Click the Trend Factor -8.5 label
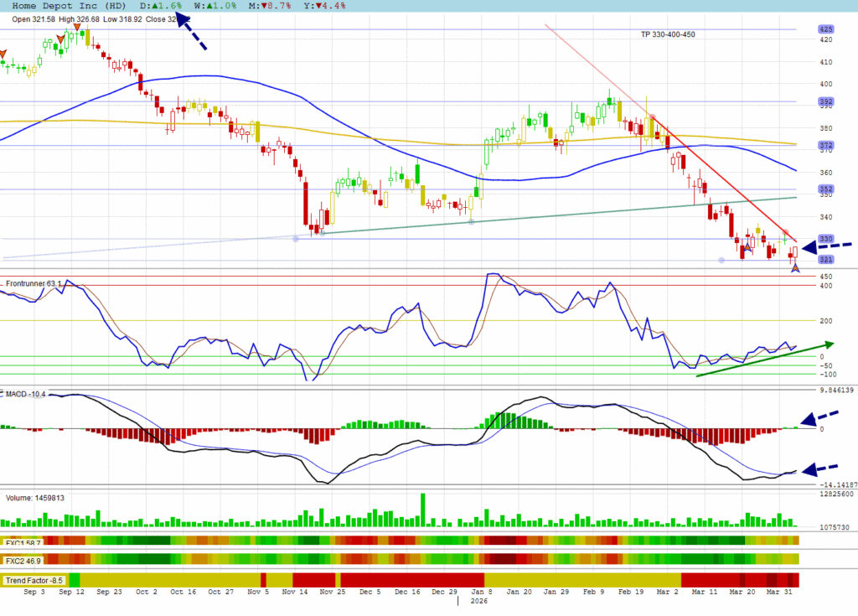858x616 pixels. 34,580
